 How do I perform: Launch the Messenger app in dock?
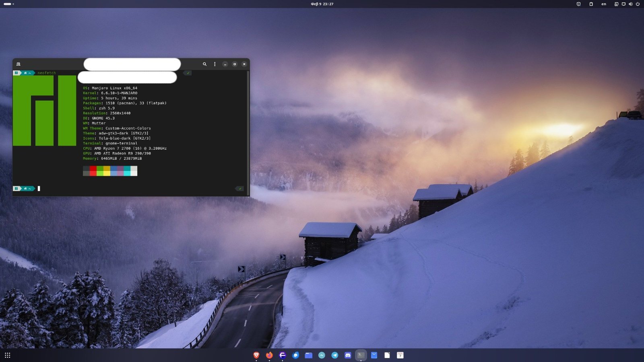(x=322, y=355)
